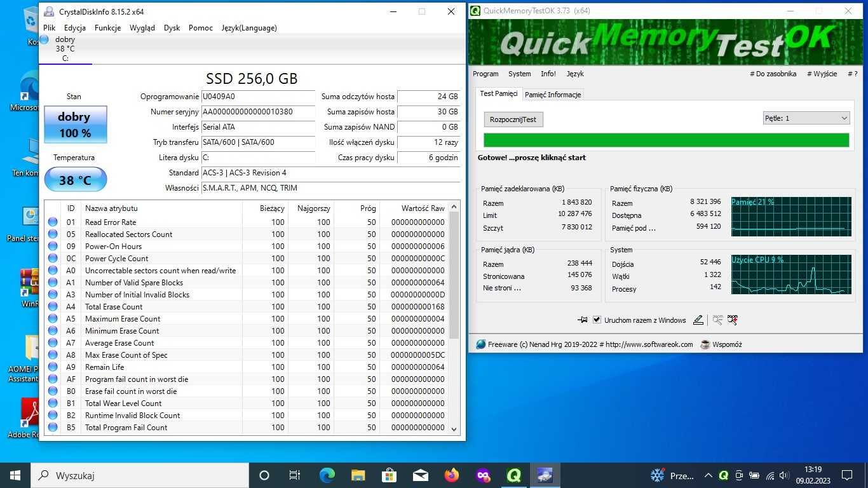Click the # Wyjście link
The height and width of the screenshot is (488, 868).
pos(822,74)
